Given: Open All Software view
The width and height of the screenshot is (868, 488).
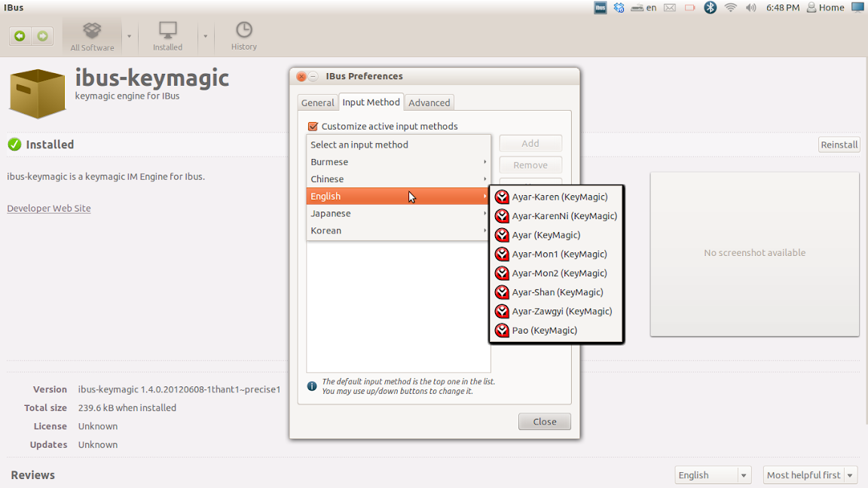Looking at the screenshot, I should coord(92,36).
